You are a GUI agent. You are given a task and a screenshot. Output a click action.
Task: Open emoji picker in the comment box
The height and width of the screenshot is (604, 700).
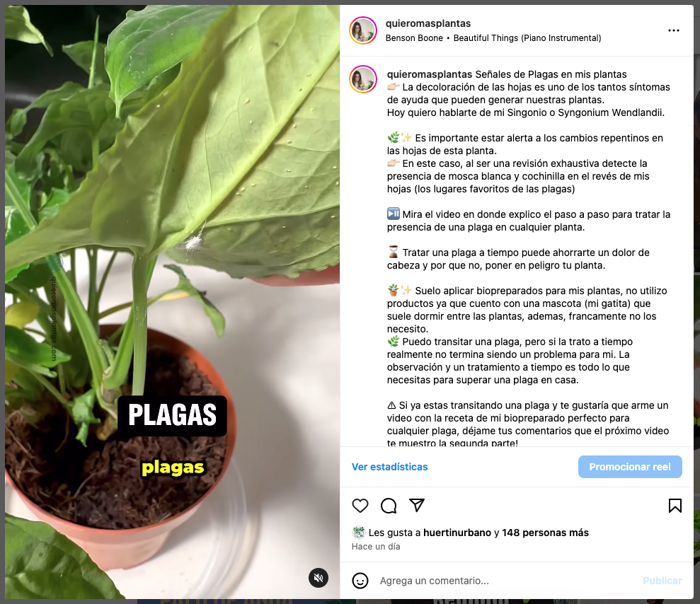(x=360, y=581)
